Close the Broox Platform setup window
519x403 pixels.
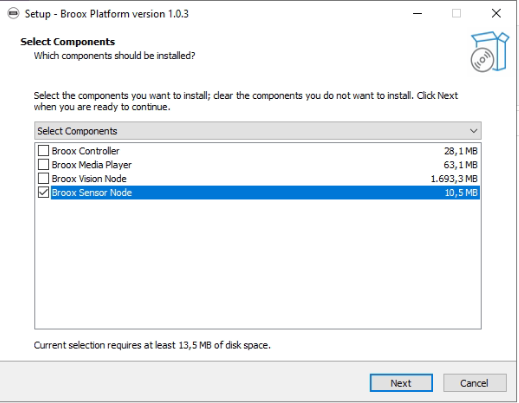(496, 14)
